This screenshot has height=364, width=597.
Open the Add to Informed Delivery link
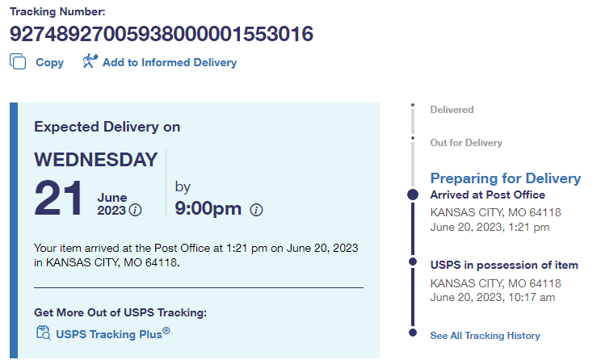[x=169, y=62]
